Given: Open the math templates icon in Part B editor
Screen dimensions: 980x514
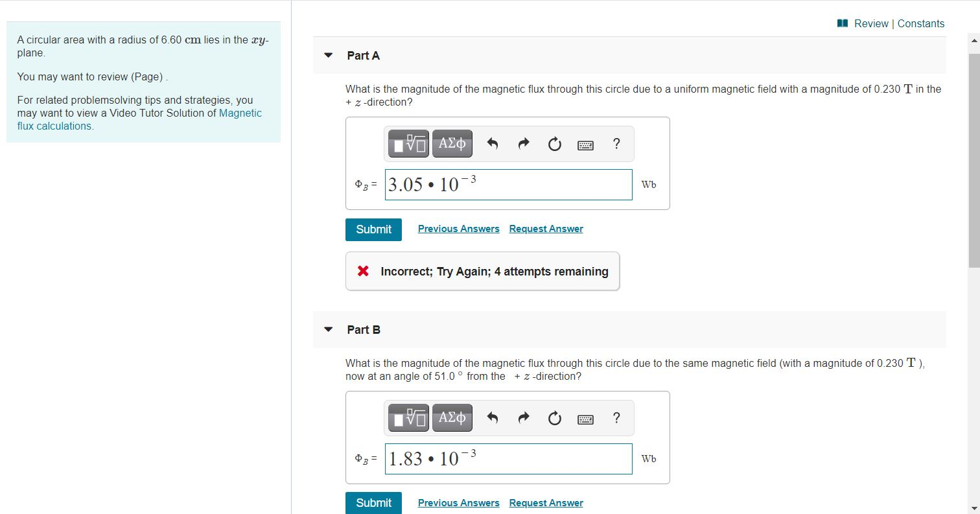Looking at the screenshot, I should click(x=407, y=417).
